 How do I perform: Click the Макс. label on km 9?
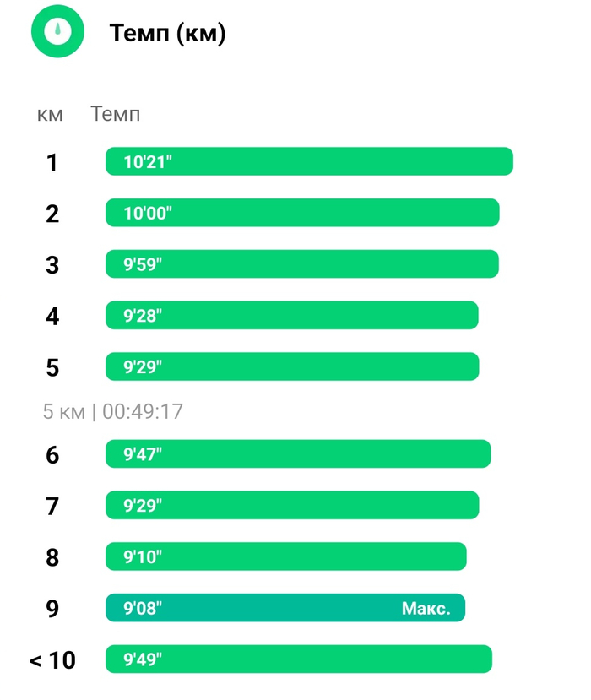pos(426,608)
